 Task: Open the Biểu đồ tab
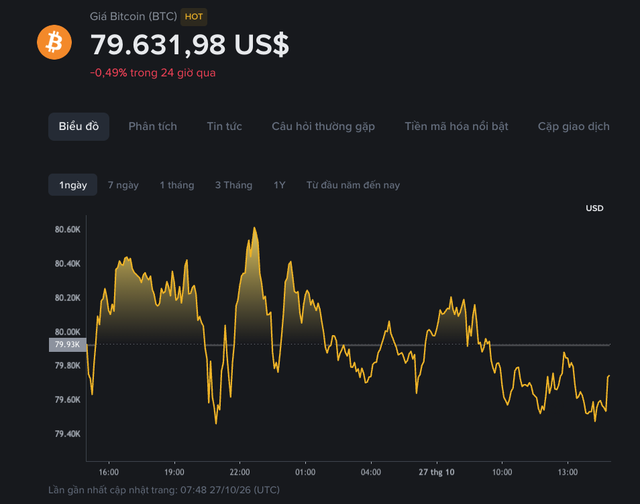79,127
